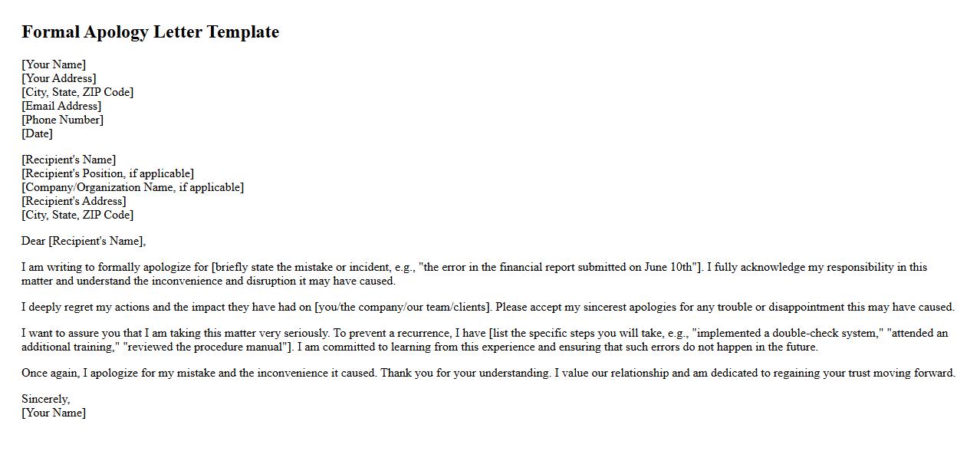Click the [Recipient's Position, if applicable] line
This screenshot has height=461, width=980.
[x=107, y=173]
